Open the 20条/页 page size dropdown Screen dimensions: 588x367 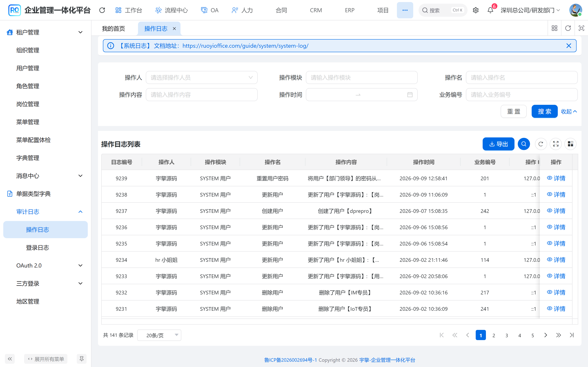[x=159, y=335]
